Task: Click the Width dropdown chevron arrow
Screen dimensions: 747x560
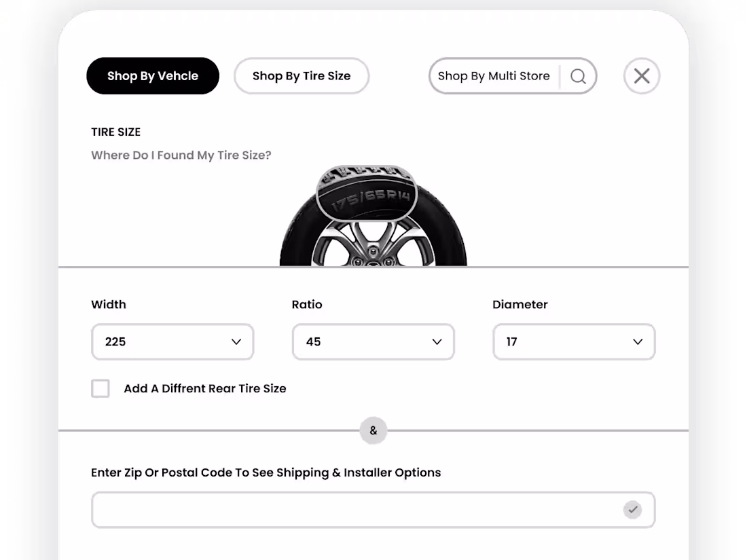Action: [236, 341]
